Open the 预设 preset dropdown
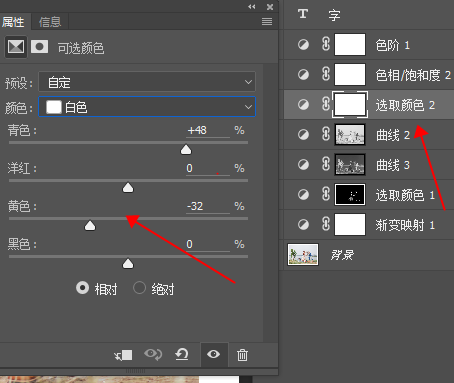 click(147, 82)
